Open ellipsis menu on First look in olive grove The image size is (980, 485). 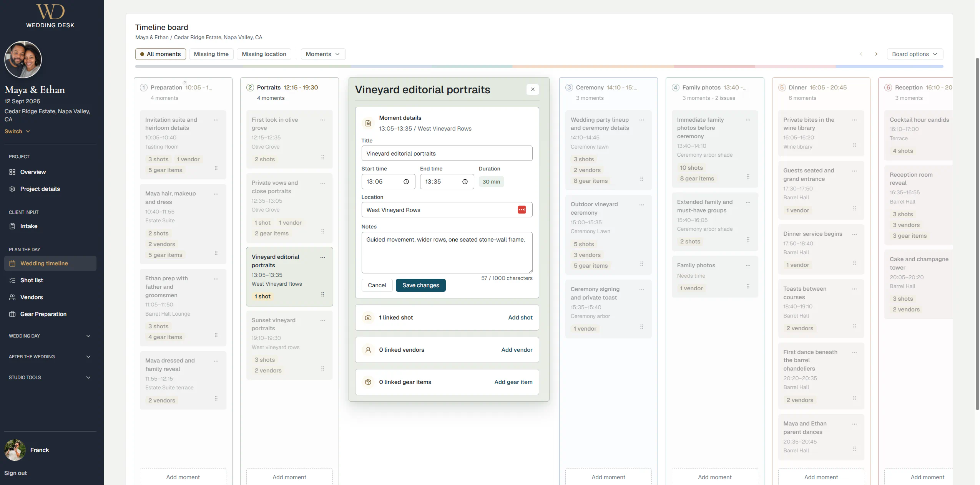tap(322, 120)
